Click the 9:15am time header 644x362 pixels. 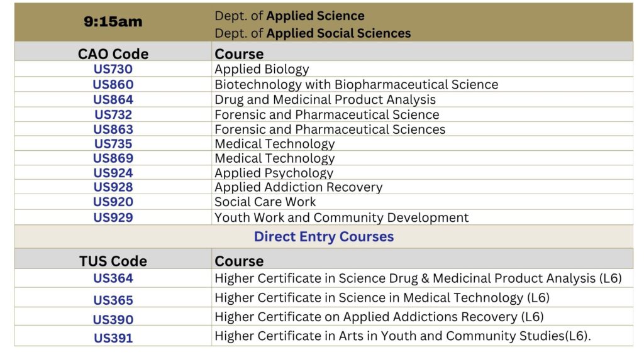pos(113,21)
